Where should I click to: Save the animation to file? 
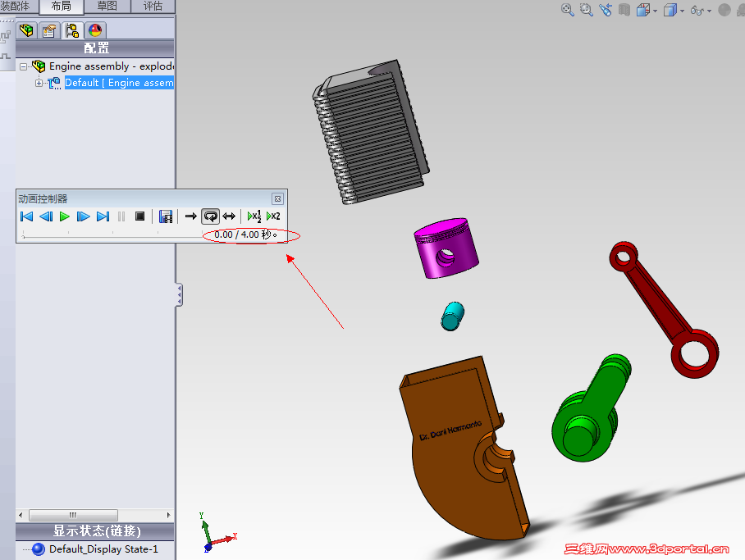[x=166, y=216]
